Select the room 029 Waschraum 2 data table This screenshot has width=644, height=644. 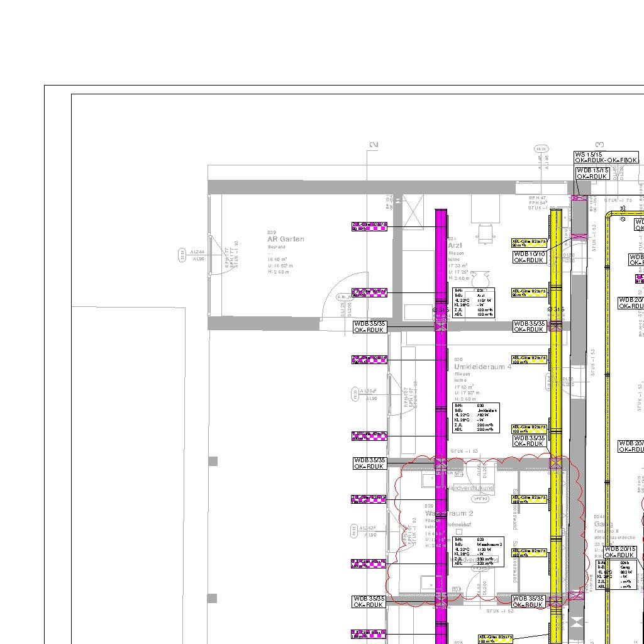(x=478, y=552)
